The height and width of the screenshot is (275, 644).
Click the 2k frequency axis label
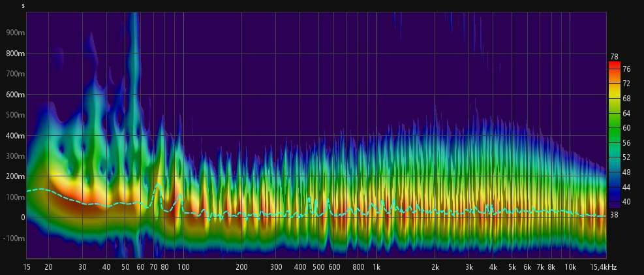(435, 267)
